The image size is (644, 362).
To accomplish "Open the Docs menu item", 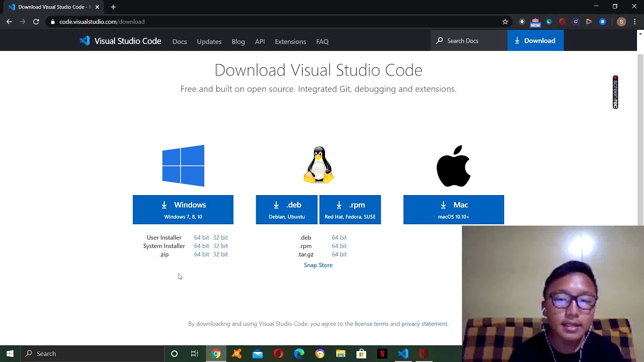I will pyautogui.click(x=180, y=41).
